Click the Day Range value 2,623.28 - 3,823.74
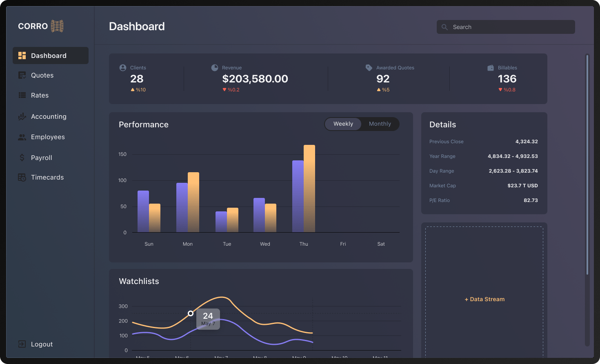 (513, 171)
